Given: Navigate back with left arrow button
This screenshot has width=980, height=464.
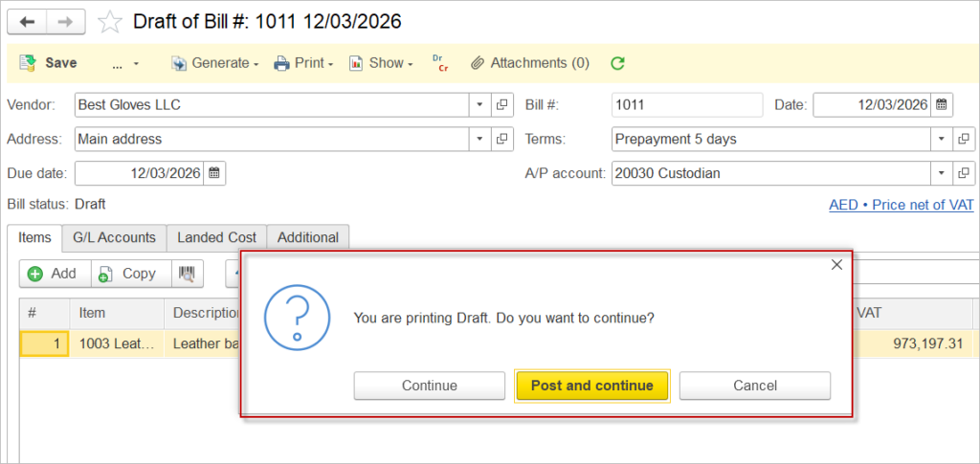Looking at the screenshot, I should 27,21.
